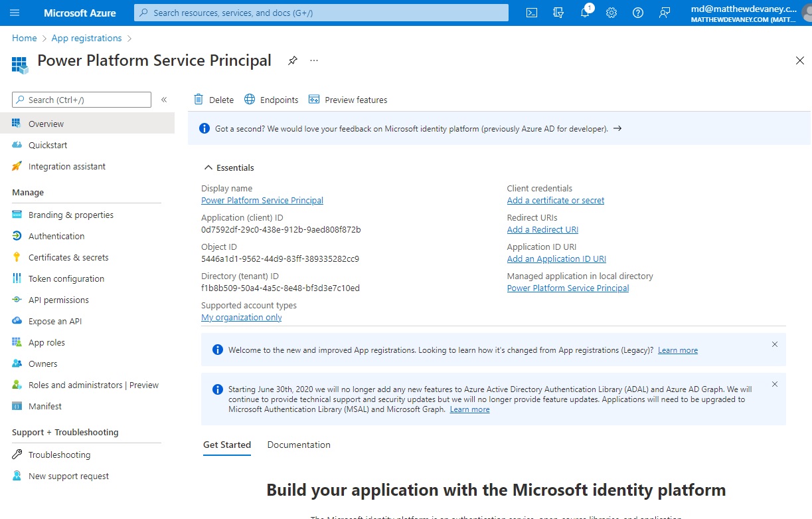Open the Directories and subscriptions filter icon
The height and width of the screenshot is (519, 812).
tap(558, 12)
